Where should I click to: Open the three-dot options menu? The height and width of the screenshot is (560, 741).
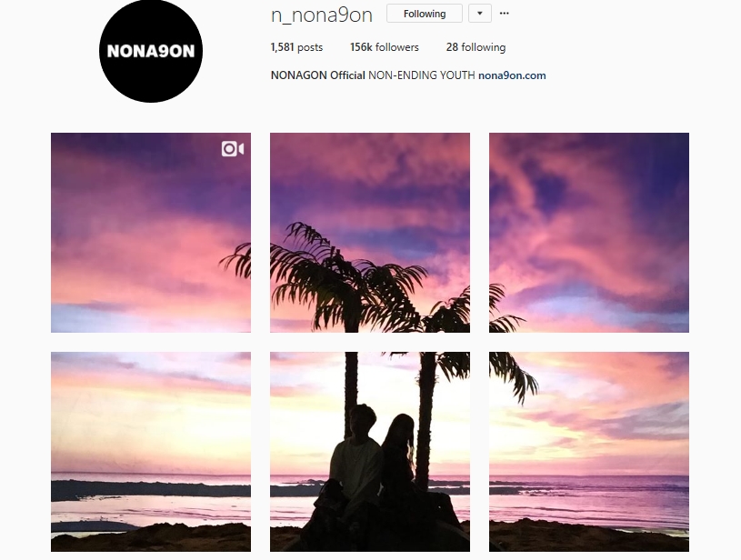tap(505, 14)
